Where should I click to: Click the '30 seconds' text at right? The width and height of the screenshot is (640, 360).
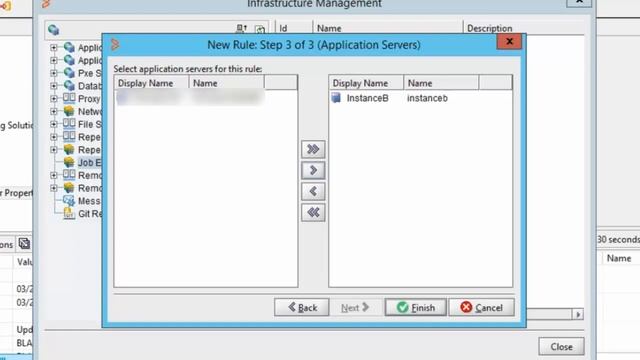(x=618, y=239)
